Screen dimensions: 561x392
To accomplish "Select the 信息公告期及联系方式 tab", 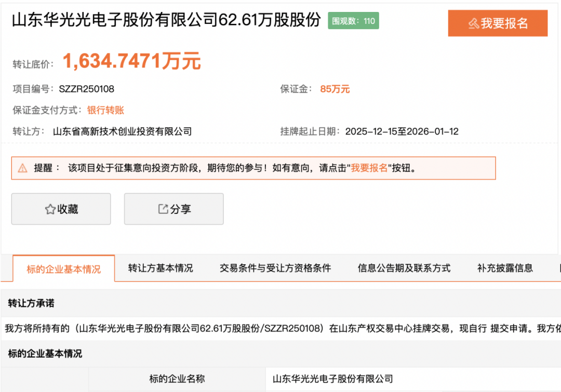I will [x=404, y=268].
